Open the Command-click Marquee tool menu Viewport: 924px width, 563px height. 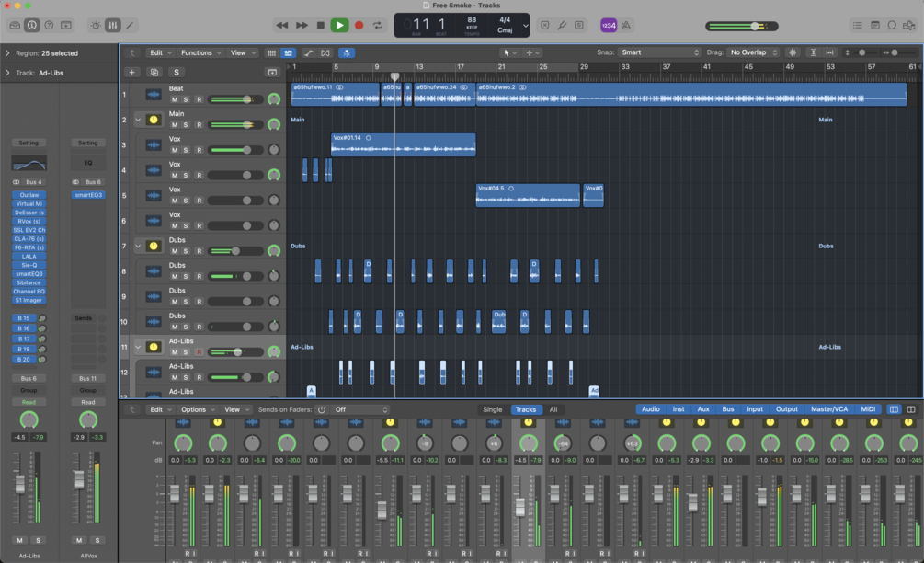pyautogui.click(x=532, y=53)
